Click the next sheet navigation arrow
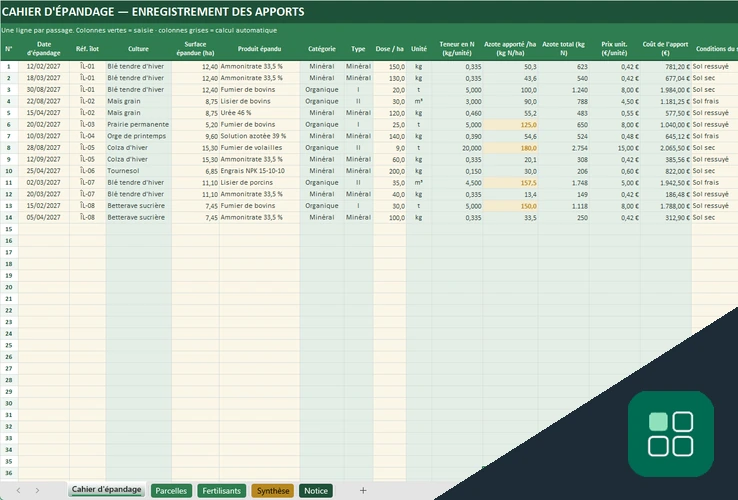 tap(37, 491)
